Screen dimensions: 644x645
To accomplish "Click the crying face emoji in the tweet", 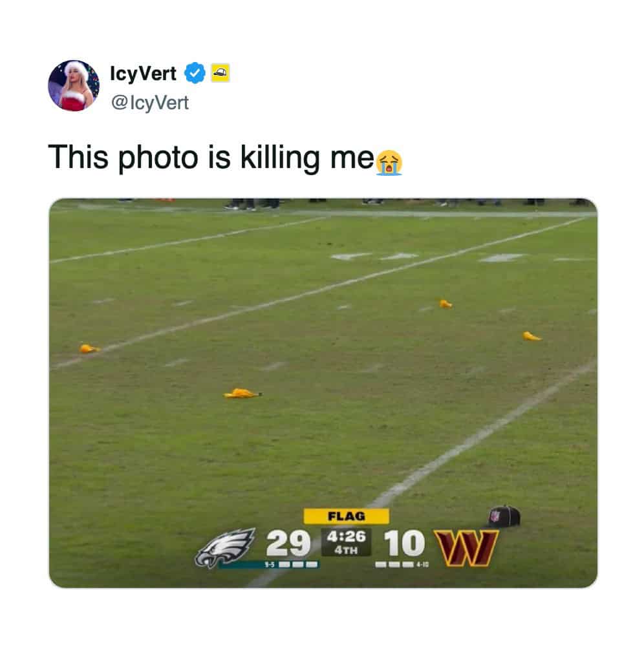I will 389,162.
